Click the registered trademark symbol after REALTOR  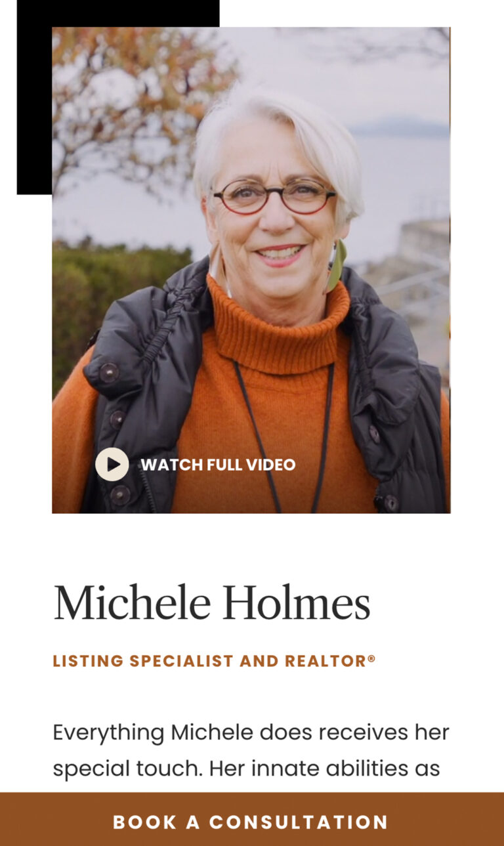(371, 658)
